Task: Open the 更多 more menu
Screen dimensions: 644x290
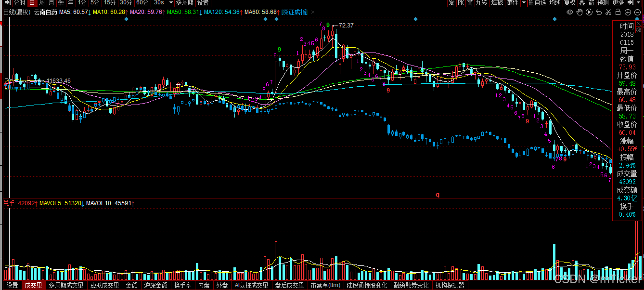Action: click(x=618, y=3)
